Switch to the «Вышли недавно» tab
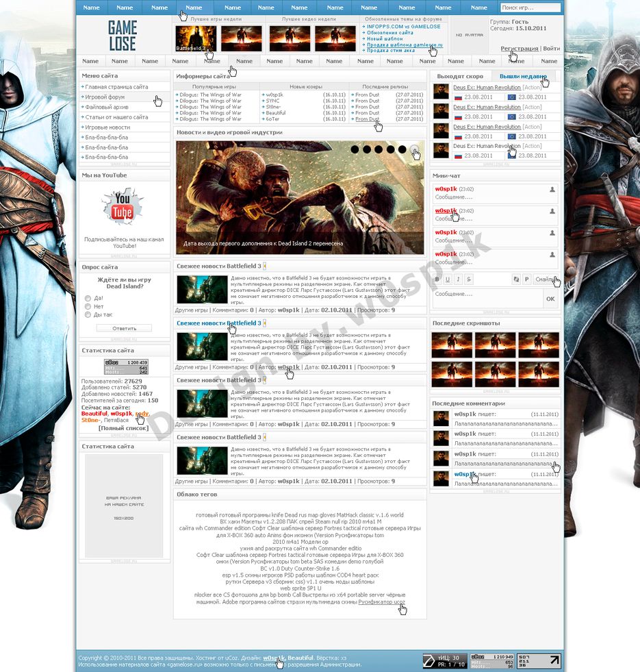 pyautogui.click(x=523, y=76)
